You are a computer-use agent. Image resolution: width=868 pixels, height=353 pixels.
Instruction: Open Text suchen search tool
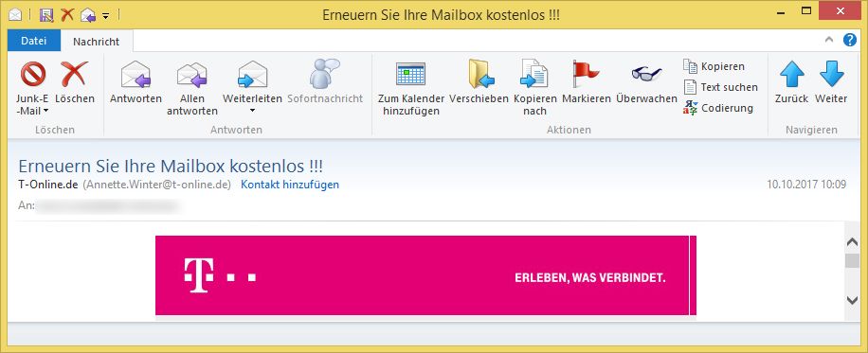pyautogui.click(x=720, y=87)
